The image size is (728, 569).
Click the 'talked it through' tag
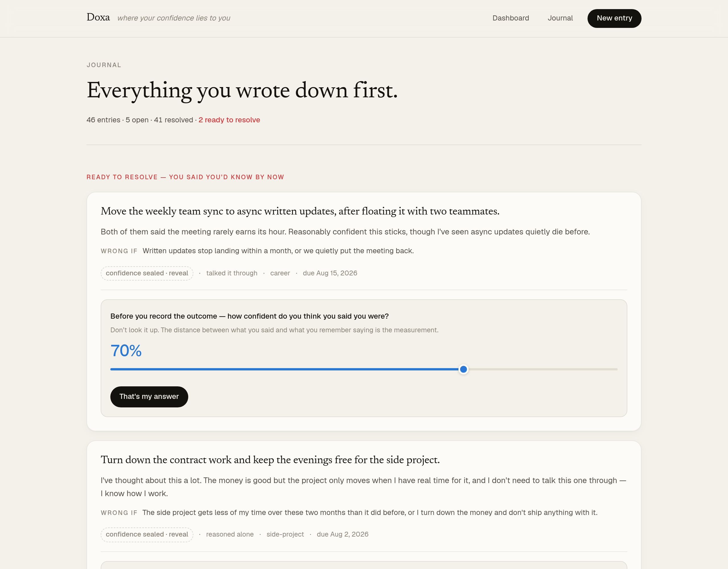pyautogui.click(x=232, y=273)
